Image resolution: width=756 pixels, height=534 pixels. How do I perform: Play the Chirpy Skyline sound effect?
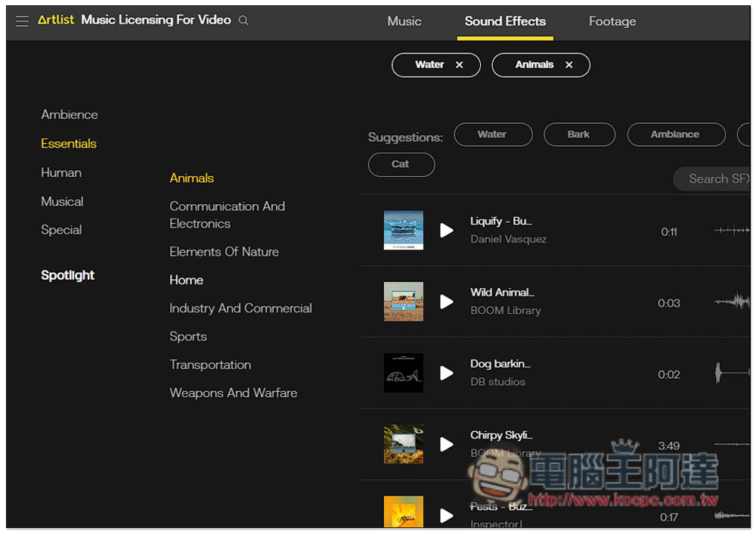[x=447, y=444]
